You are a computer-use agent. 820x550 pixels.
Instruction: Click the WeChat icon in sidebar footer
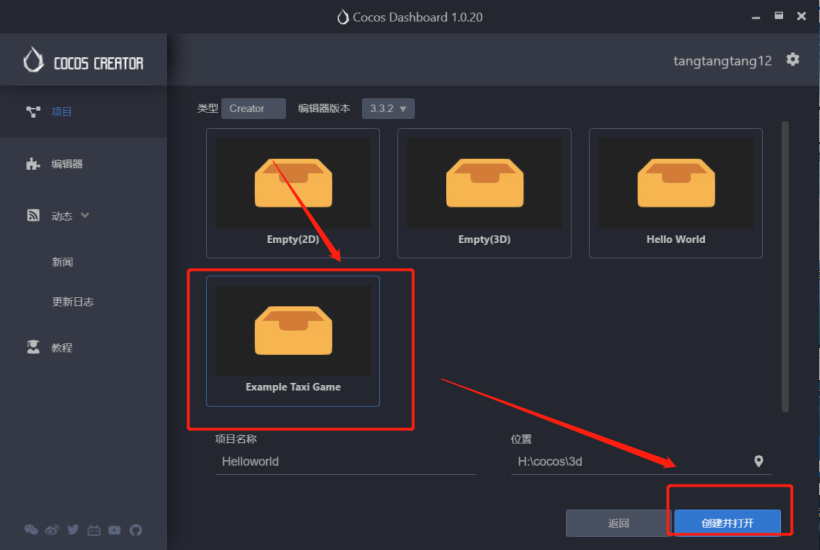pyautogui.click(x=31, y=530)
